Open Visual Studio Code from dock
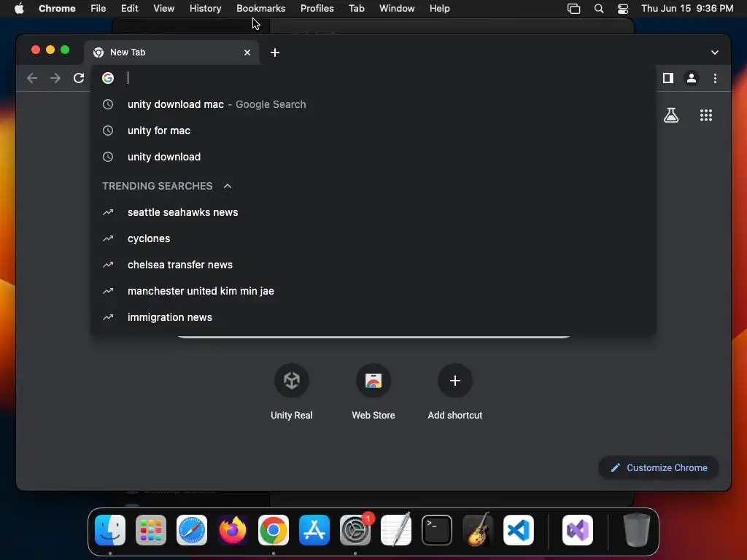 pyautogui.click(x=519, y=530)
